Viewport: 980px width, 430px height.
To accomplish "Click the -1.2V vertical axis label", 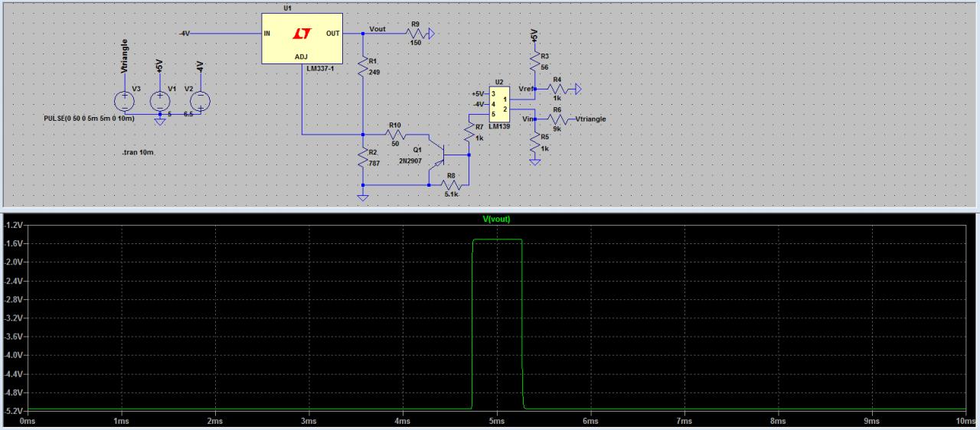I will tap(13, 225).
